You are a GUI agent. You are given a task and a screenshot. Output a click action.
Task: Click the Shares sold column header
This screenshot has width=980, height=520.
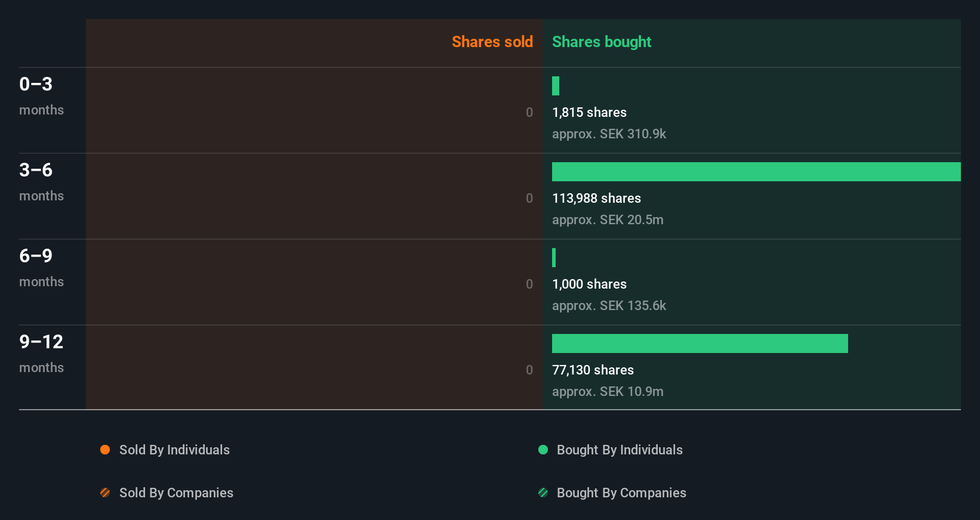coord(492,42)
